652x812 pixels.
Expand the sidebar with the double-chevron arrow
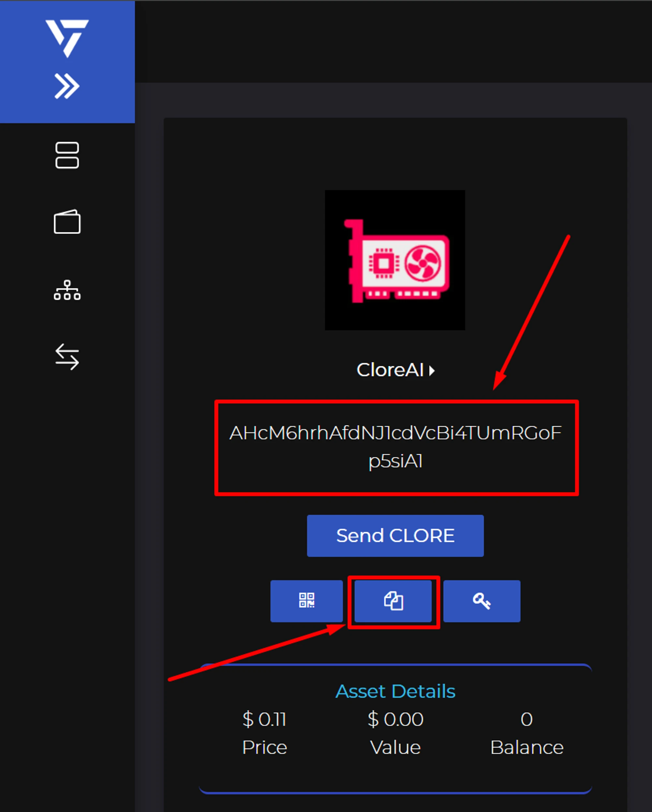[x=67, y=86]
